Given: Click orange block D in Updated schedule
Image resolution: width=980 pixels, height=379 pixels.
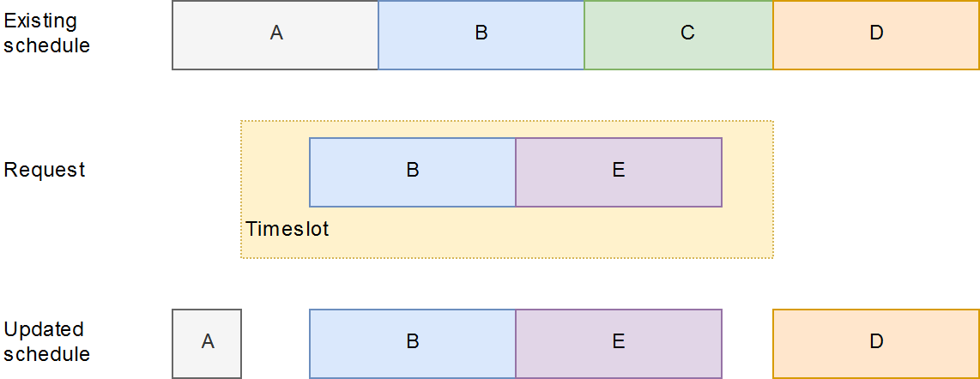Looking at the screenshot, I should pyautogui.click(x=876, y=344).
